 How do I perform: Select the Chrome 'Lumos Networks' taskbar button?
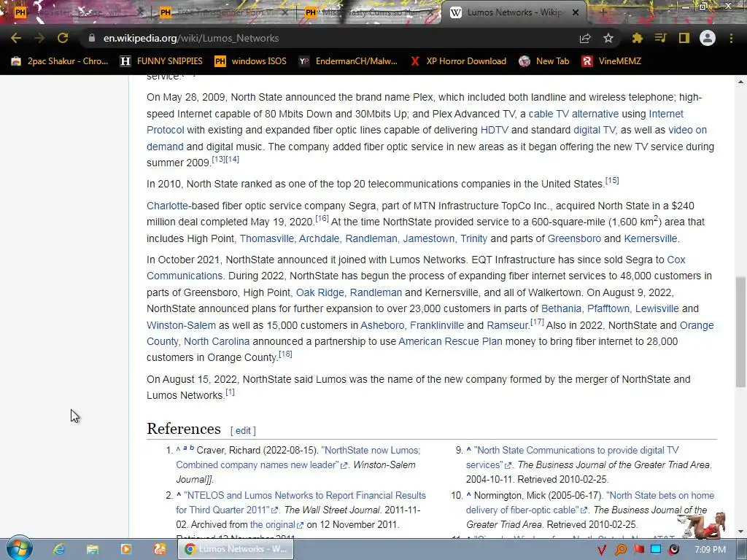pos(236,549)
